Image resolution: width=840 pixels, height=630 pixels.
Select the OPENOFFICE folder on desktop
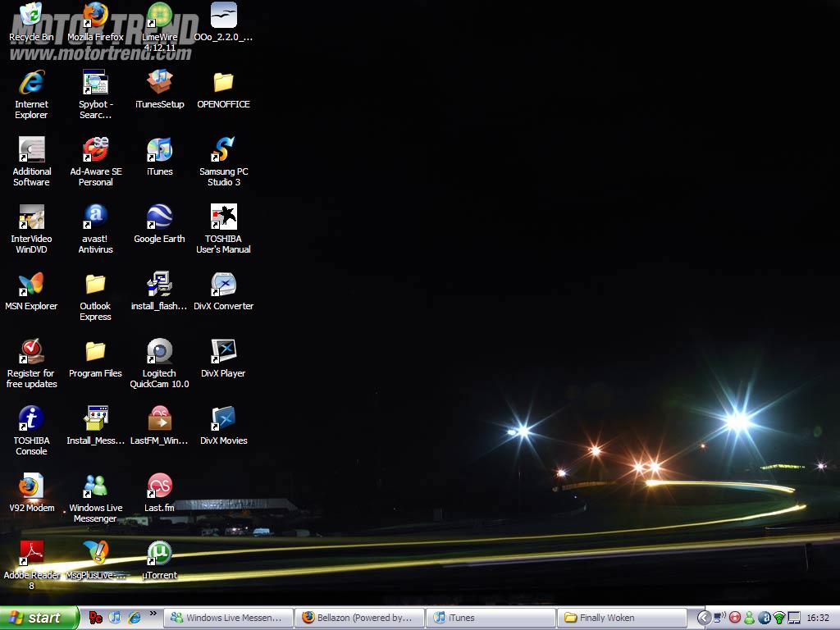pos(223,84)
